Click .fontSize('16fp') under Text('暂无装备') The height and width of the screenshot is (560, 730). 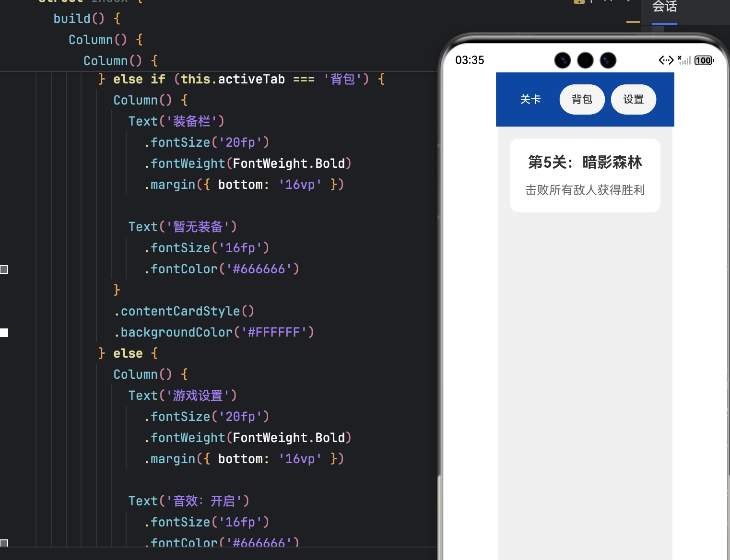click(x=207, y=248)
